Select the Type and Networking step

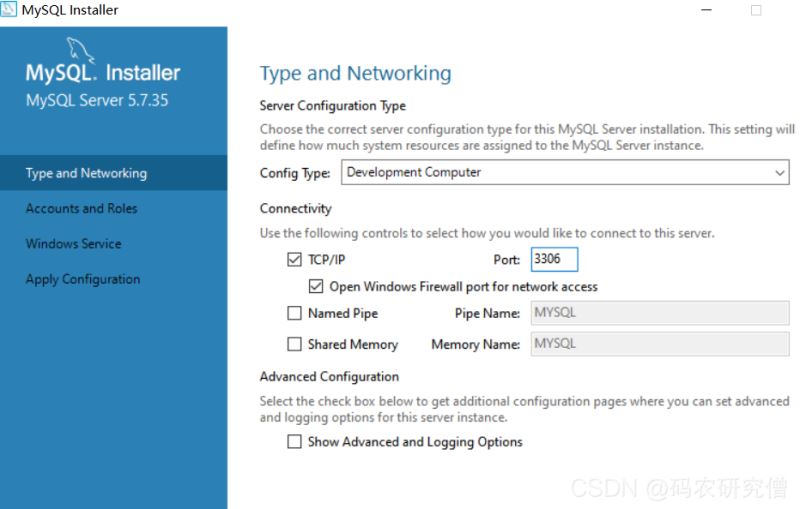pyautogui.click(x=113, y=173)
